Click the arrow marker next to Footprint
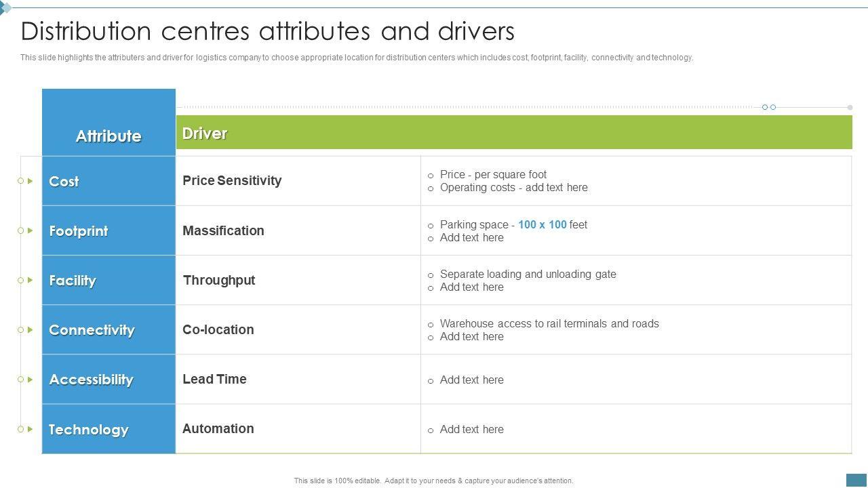Screen dimensions: 868x488 pyautogui.click(x=31, y=230)
